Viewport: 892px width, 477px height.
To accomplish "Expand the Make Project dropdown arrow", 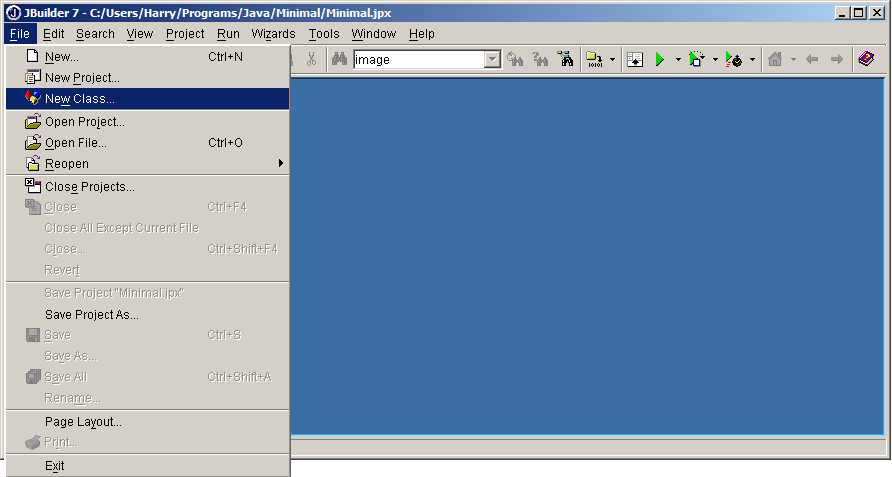I will tap(612, 59).
